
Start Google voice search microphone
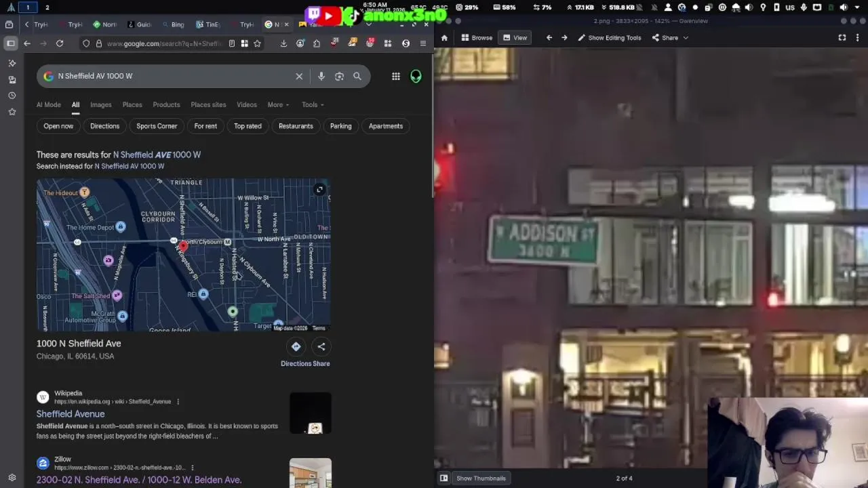coord(321,76)
